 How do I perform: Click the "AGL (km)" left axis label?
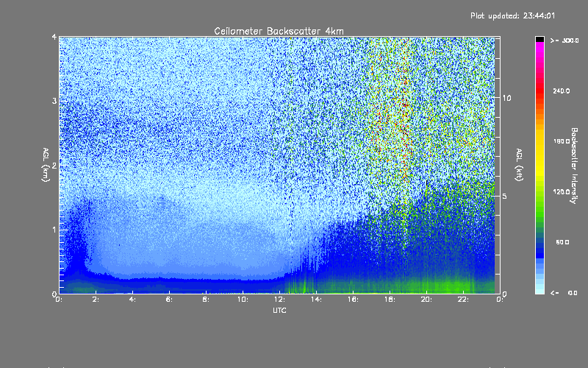[x=46, y=165]
